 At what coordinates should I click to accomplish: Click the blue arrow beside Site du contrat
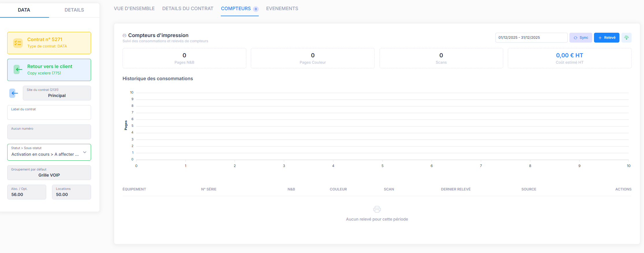tap(14, 93)
